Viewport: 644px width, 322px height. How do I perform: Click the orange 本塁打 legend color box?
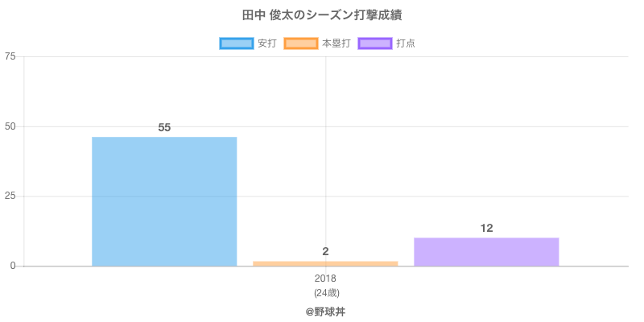point(300,43)
